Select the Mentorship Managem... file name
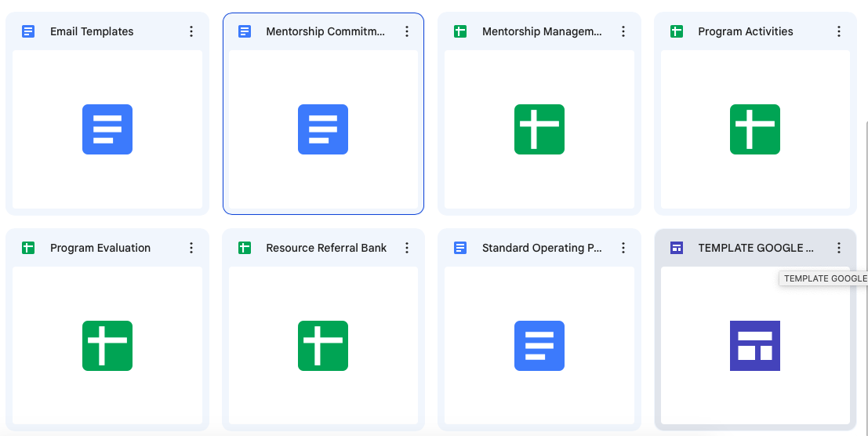This screenshot has height=436, width=868. pyautogui.click(x=542, y=31)
